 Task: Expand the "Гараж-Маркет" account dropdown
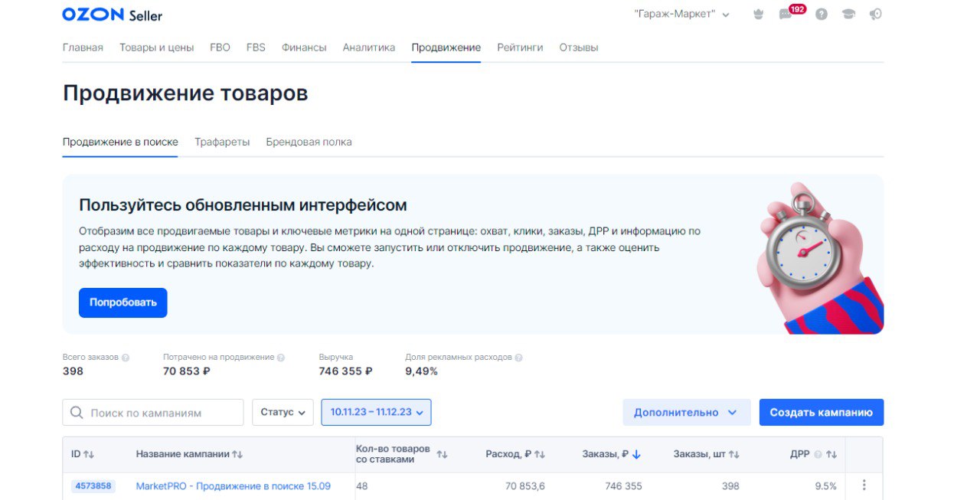tap(682, 15)
